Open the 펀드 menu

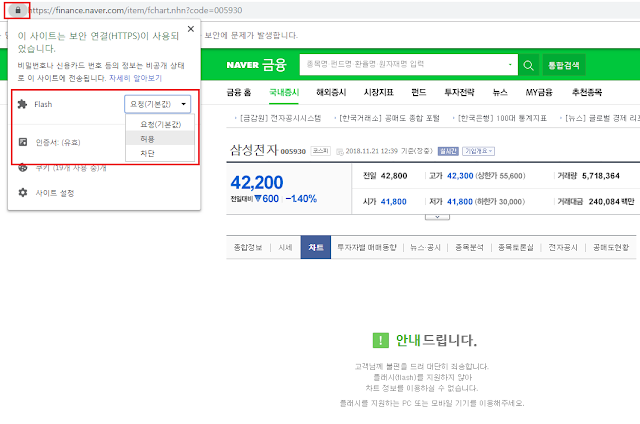(x=418, y=92)
